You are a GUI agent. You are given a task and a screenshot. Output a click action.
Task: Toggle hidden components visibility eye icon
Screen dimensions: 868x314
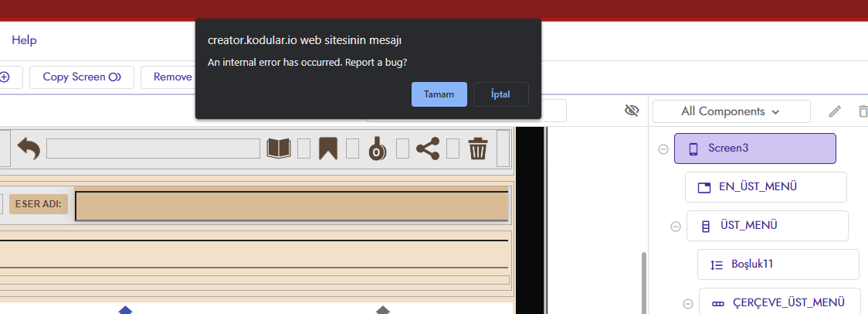(x=632, y=111)
